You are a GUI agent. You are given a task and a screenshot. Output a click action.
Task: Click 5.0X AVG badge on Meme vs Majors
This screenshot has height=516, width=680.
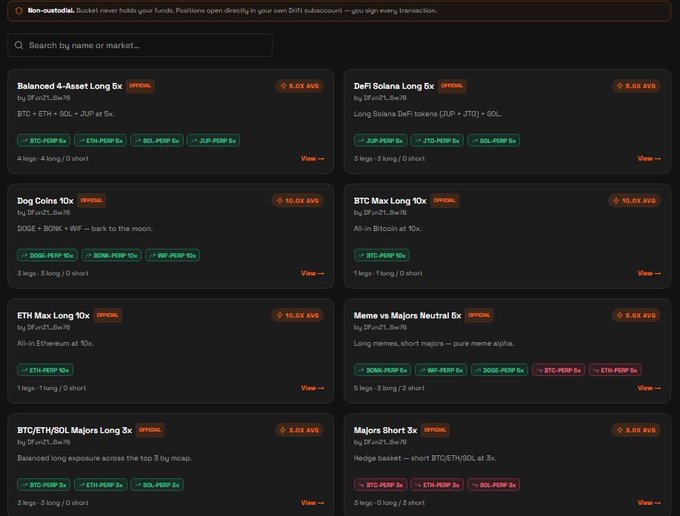click(x=636, y=315)
